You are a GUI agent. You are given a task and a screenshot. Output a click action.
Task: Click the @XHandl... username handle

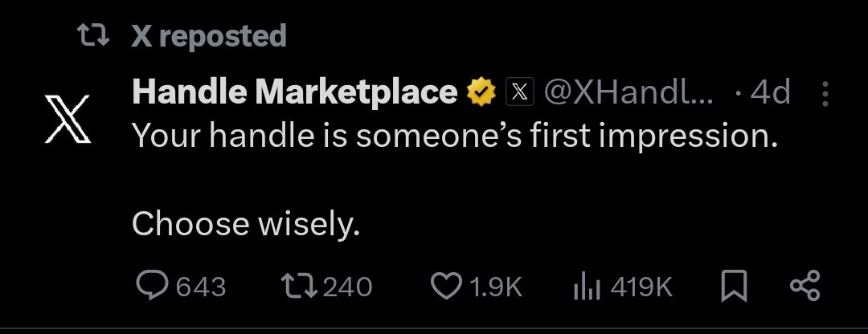point(629,94)
